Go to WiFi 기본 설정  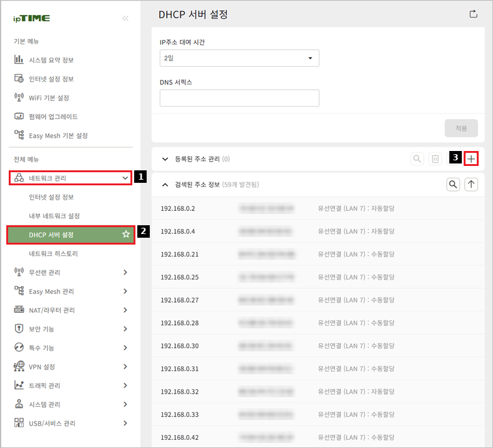[x=49, y=98]
